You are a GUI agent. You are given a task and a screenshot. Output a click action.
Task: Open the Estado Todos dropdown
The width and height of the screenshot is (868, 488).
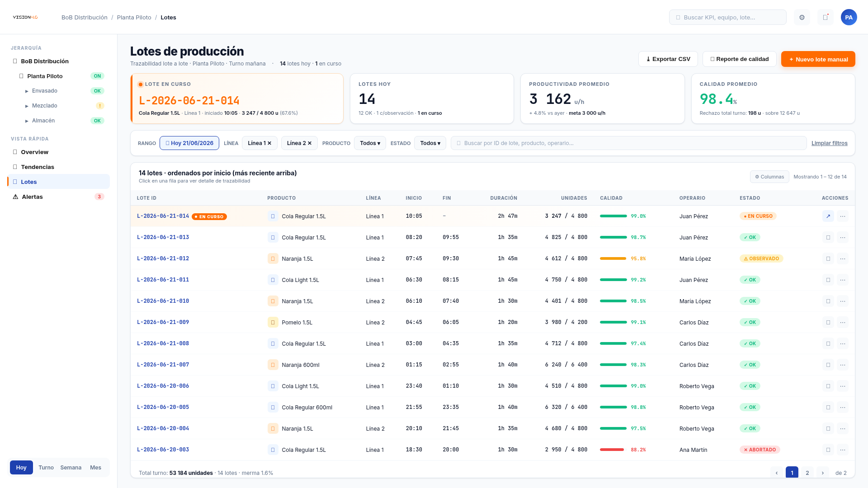(x=430, y=143)
